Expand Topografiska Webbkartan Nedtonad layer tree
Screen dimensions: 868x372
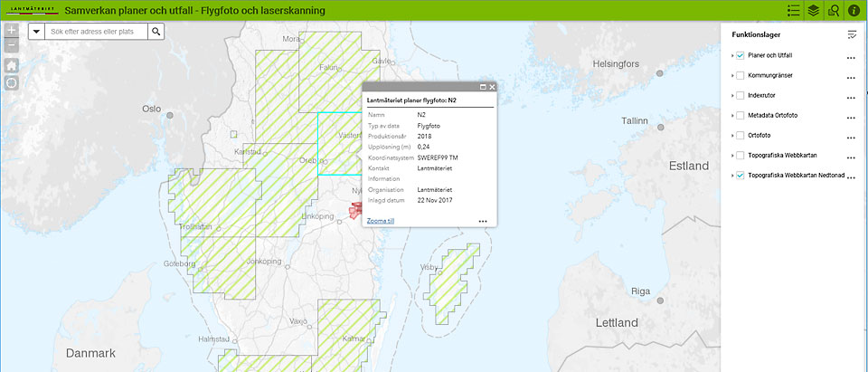732,176
